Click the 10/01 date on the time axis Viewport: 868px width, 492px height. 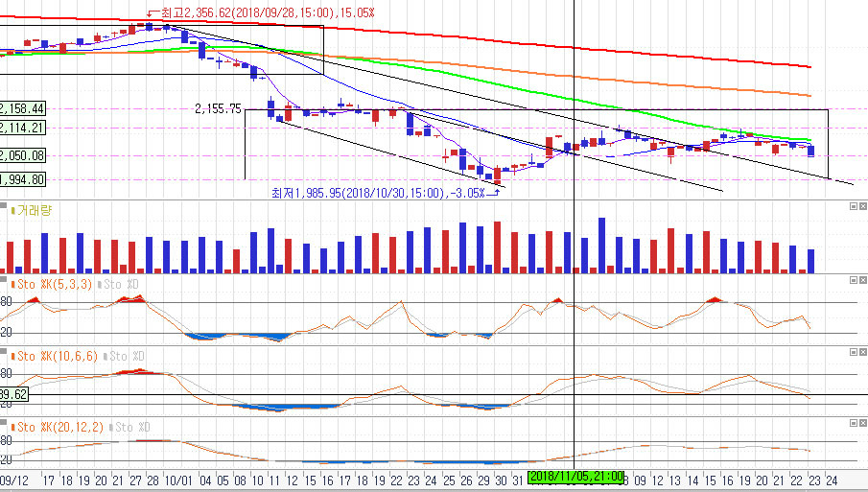click(x=177, y=480)
